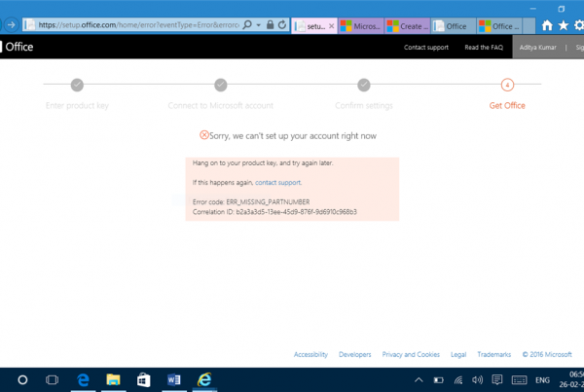Switch to the Create ... tab
Image resolution: width=584 pixels, height=392 pixels.
click(x=407, y=26)
